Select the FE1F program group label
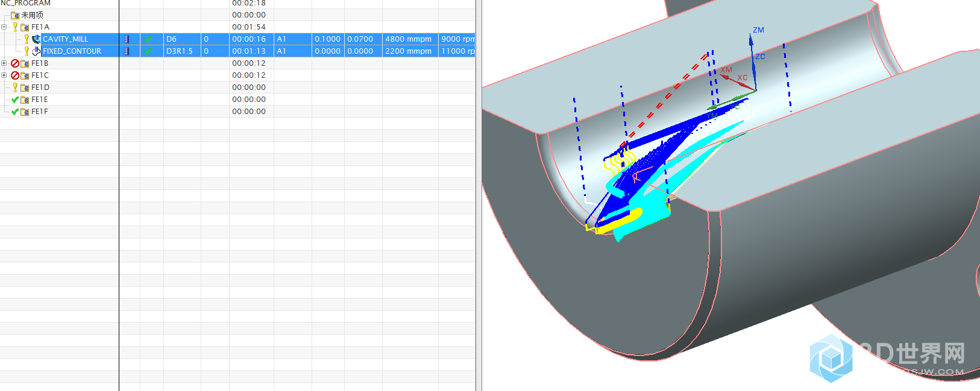The width and height of the screenshot is (980, 391). 40,112
